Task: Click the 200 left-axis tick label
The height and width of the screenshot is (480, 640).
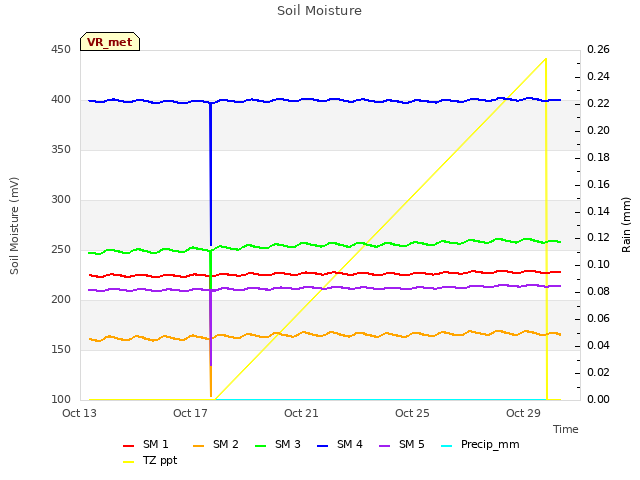Action: [61, 300]
